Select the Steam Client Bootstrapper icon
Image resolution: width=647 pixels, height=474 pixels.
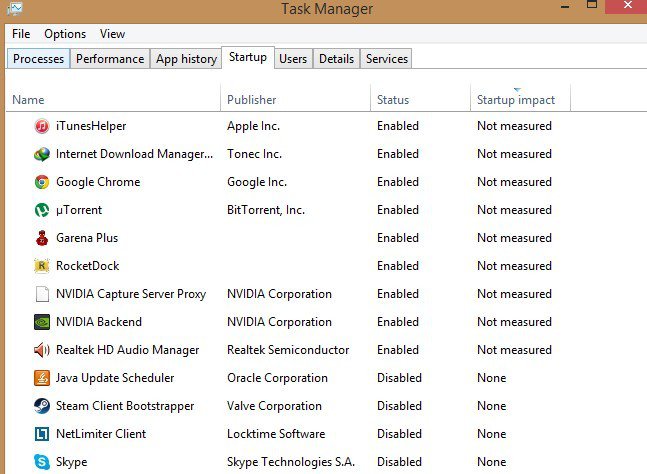(42, 406)
